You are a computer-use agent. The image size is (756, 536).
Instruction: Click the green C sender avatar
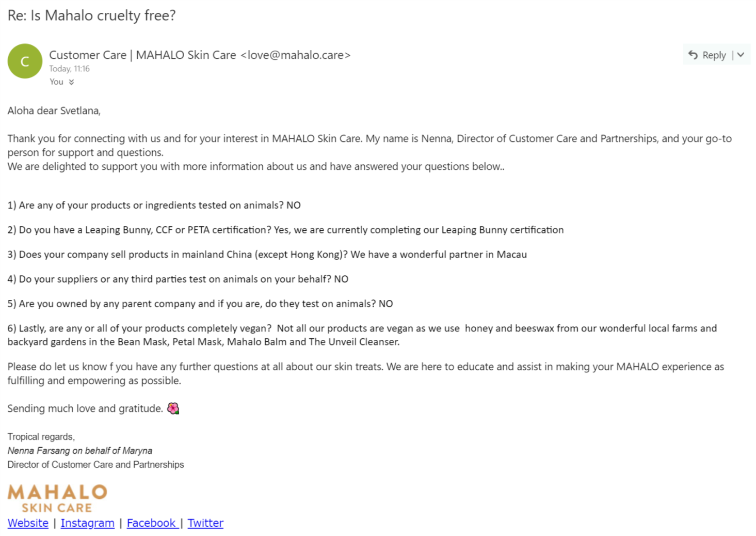pyautogui.click(x=25, y=61)
